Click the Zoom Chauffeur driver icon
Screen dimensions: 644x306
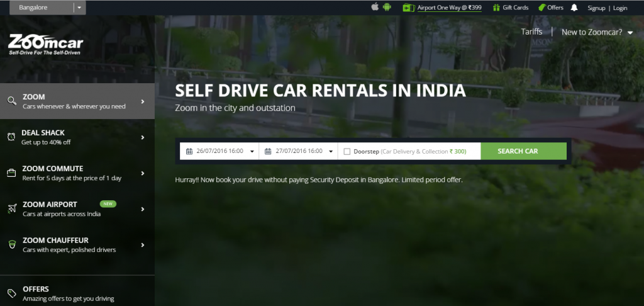click(x=12, y=245)
